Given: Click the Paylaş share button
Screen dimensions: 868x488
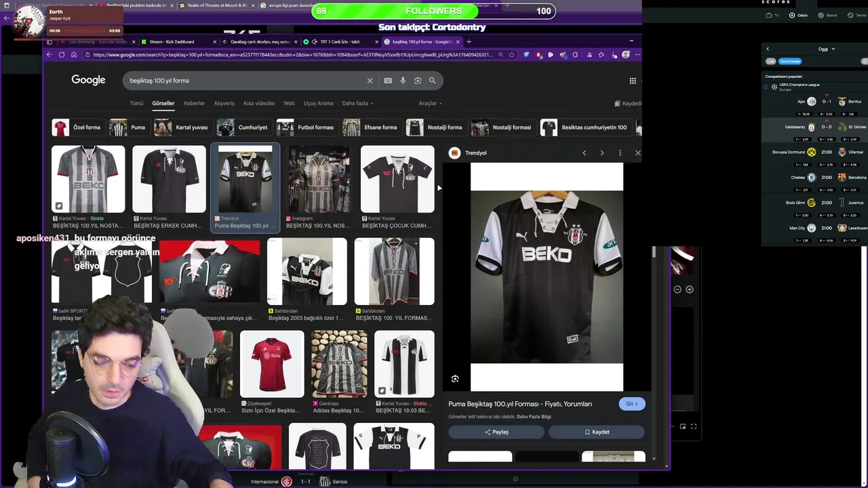Looking at the screenshot, I should point(496,432).
